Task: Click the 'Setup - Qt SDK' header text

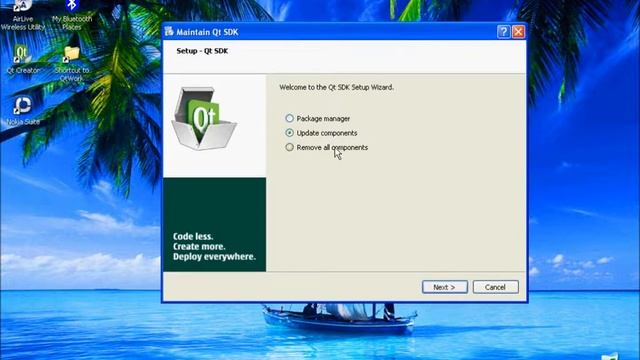Action: click(202, 51)
